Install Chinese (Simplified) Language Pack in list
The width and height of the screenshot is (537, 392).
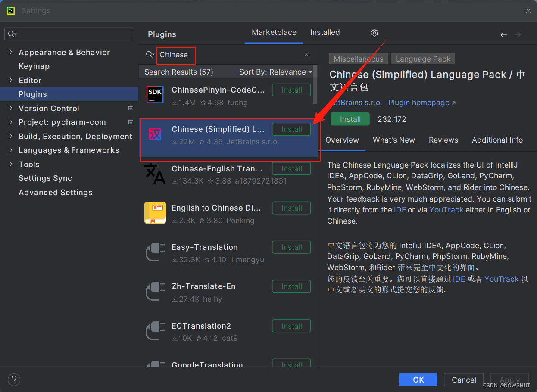(x=291, y=129)
